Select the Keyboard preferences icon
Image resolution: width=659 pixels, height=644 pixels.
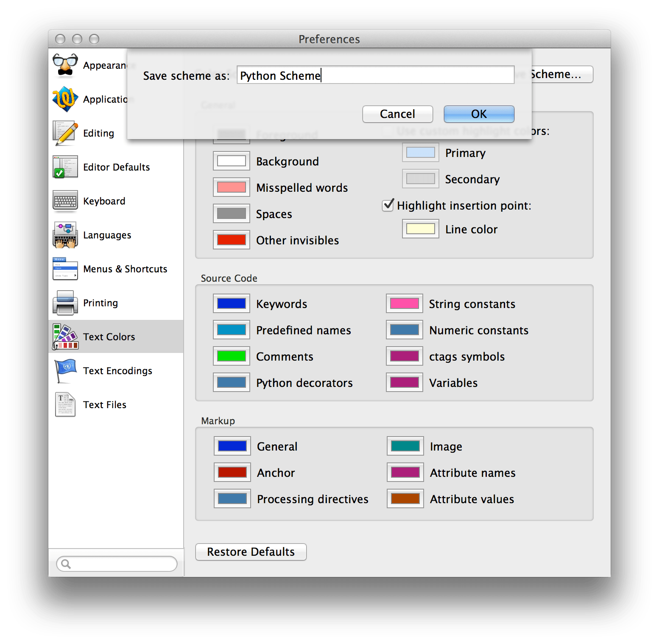pyautogui.click(x=64, y=201)
